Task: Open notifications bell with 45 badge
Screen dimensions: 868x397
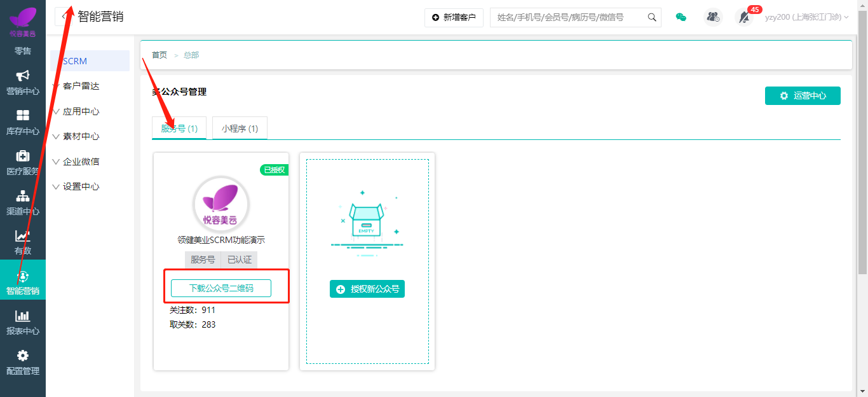Action: click(744, 17)
